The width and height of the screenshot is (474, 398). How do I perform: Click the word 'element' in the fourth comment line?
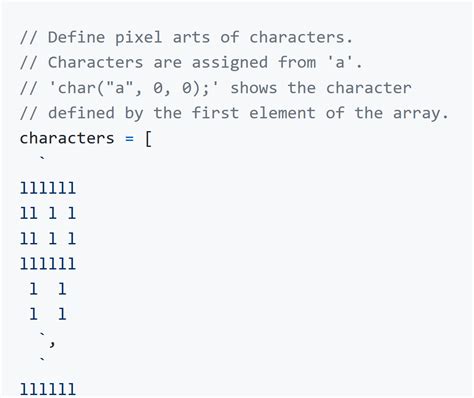[282, 113]
